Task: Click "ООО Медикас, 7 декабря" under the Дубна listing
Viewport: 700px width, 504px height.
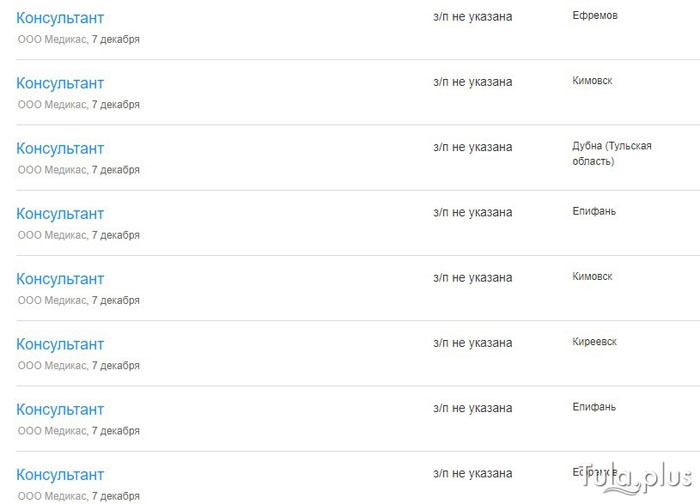Action: pyautogui.click(x=79, y=170)
